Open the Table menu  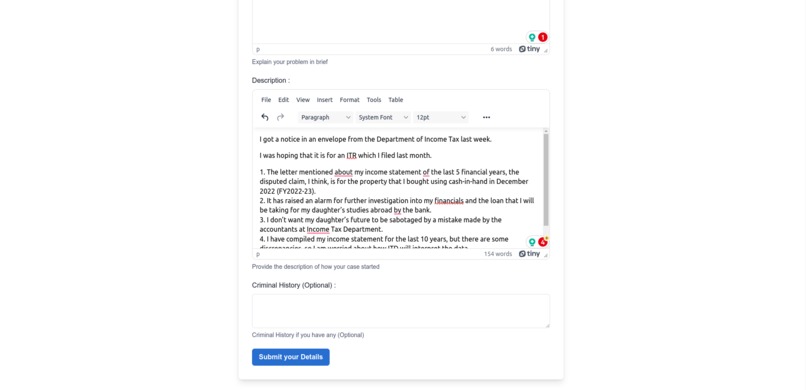[396, 100]
